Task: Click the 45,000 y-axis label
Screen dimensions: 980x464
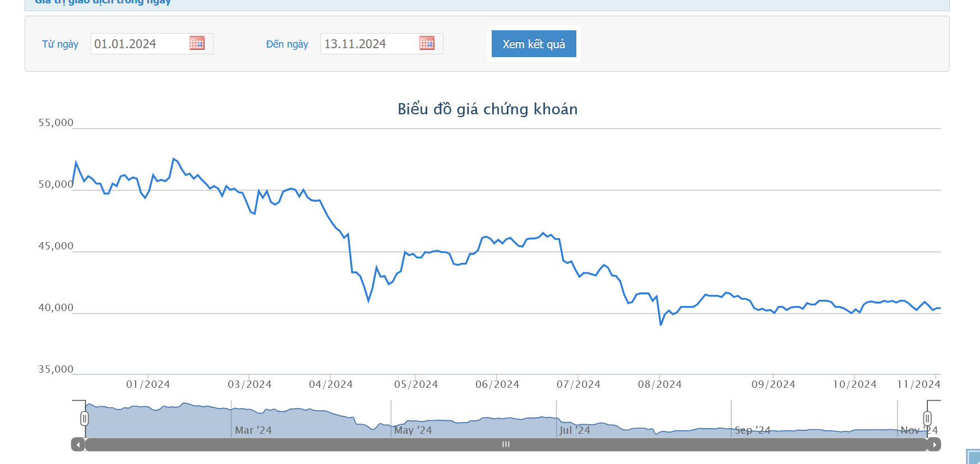Action: click(x=56, y=246)
